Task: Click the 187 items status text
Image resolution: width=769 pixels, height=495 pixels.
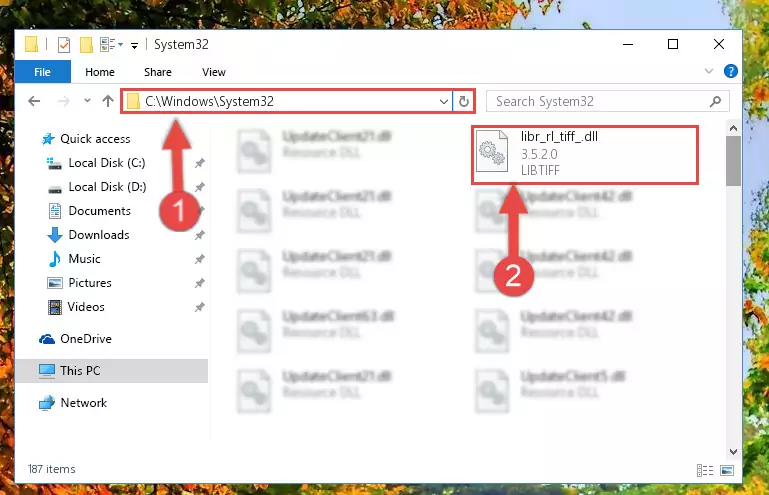Action: (51, 469)
